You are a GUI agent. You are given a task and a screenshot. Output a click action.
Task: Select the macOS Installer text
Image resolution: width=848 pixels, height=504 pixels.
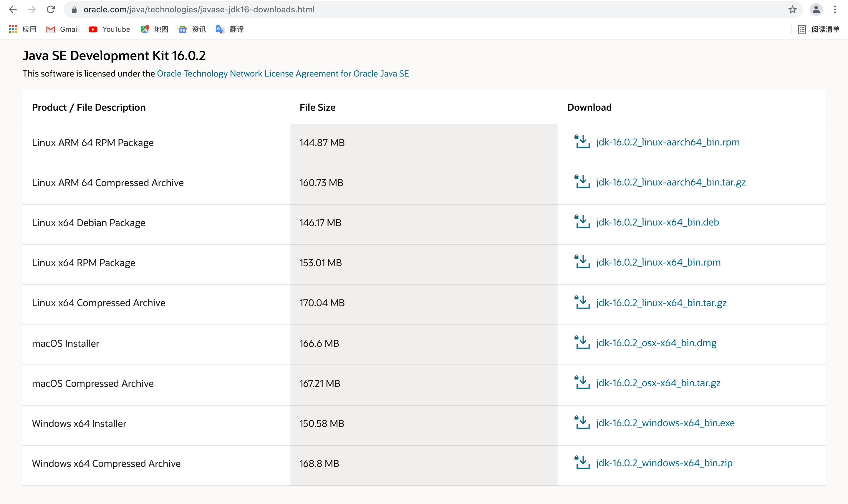point(66,343)
